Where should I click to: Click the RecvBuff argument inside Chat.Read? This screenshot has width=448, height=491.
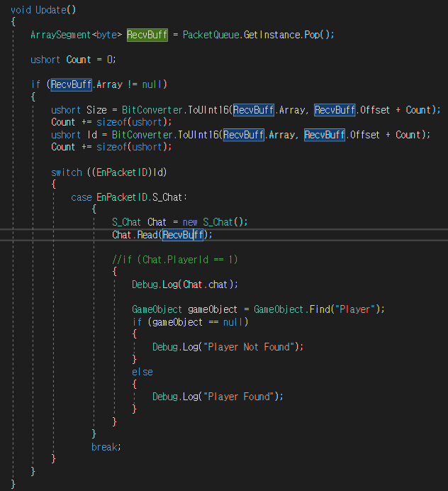[183, 235]
